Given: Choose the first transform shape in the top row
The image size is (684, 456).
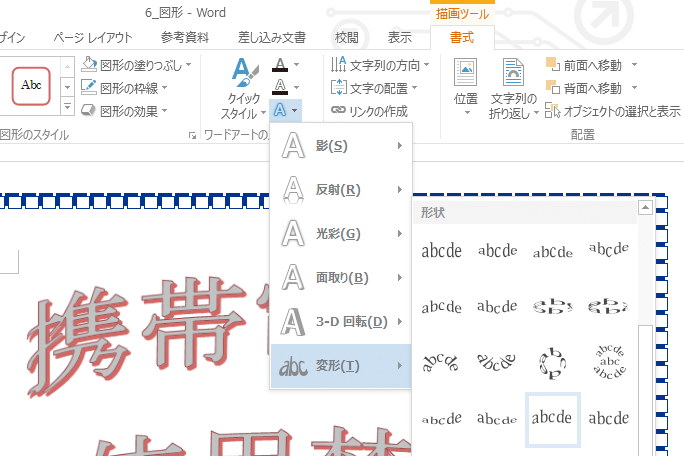Looking at the screenshot, I should click(x=441, y=250).
